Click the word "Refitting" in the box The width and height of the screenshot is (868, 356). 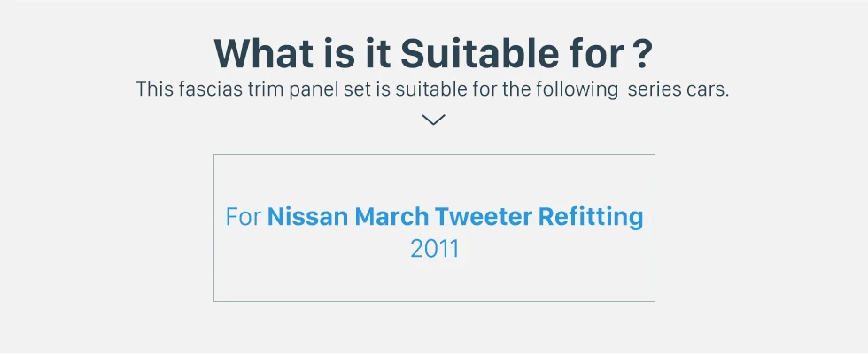click(591, 216)
